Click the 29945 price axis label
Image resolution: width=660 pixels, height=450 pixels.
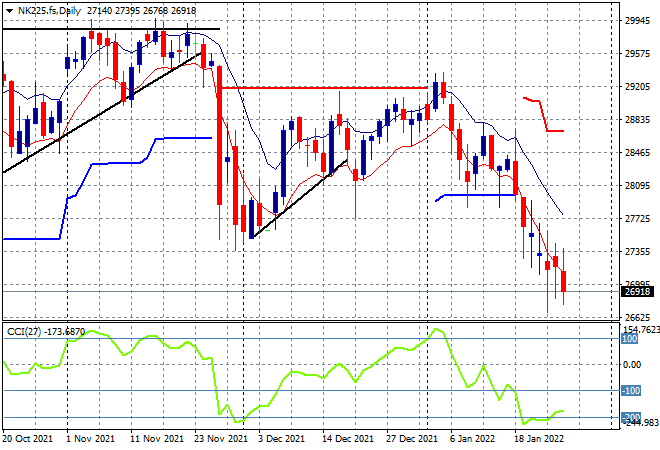coord(637,21)
